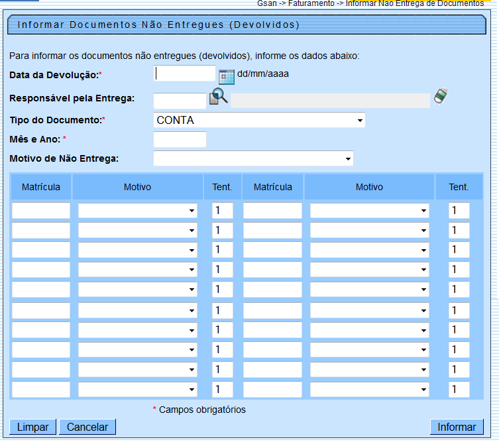Image resolution: width=499 pixels, height=448 pixels.
Task: Select first row right Matrícula field
Action: click(x=272, y=211)
